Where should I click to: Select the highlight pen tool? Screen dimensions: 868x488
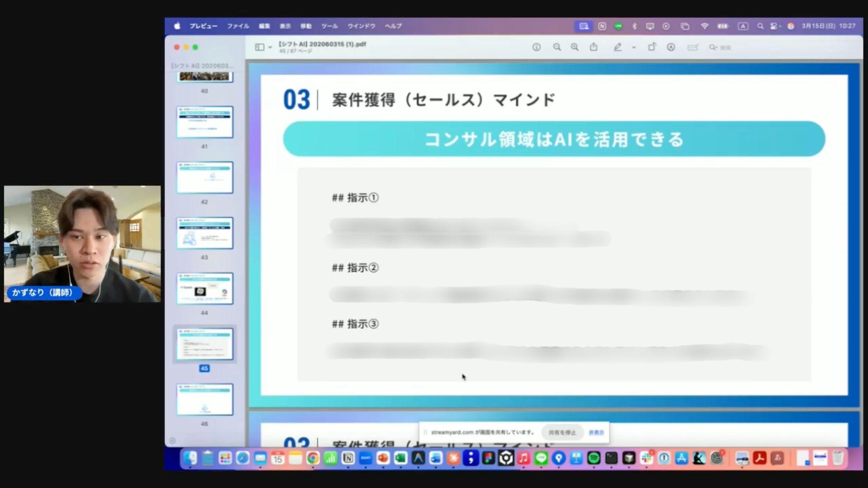pos(617,47)
